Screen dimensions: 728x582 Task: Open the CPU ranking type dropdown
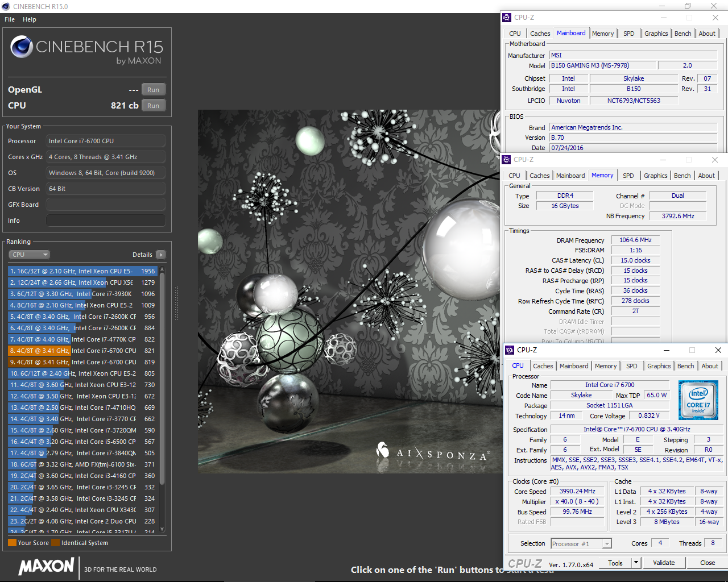click(x=29, y=255)
